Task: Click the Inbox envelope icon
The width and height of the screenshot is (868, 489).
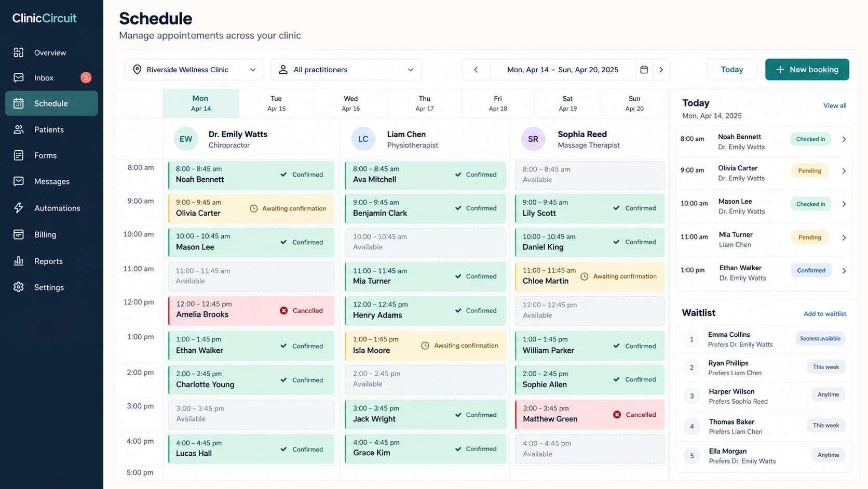Action: (x=19, y=77)
